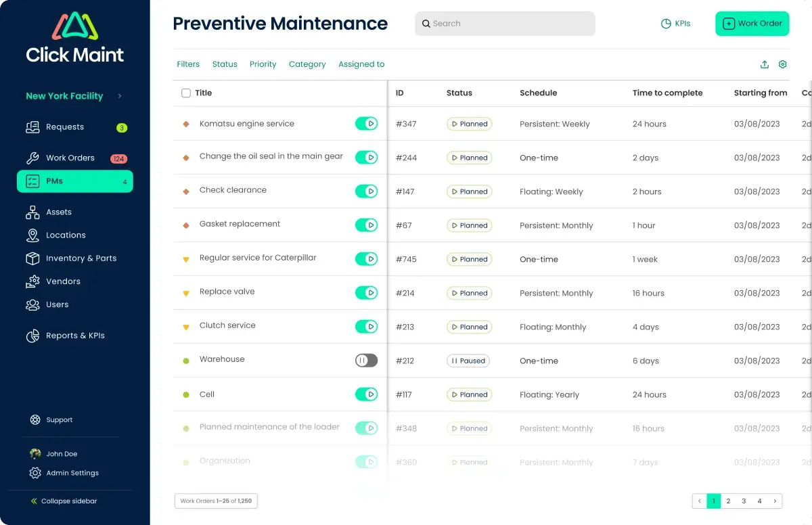
Task: Click the Users people icon
Action: pos(32,304)
